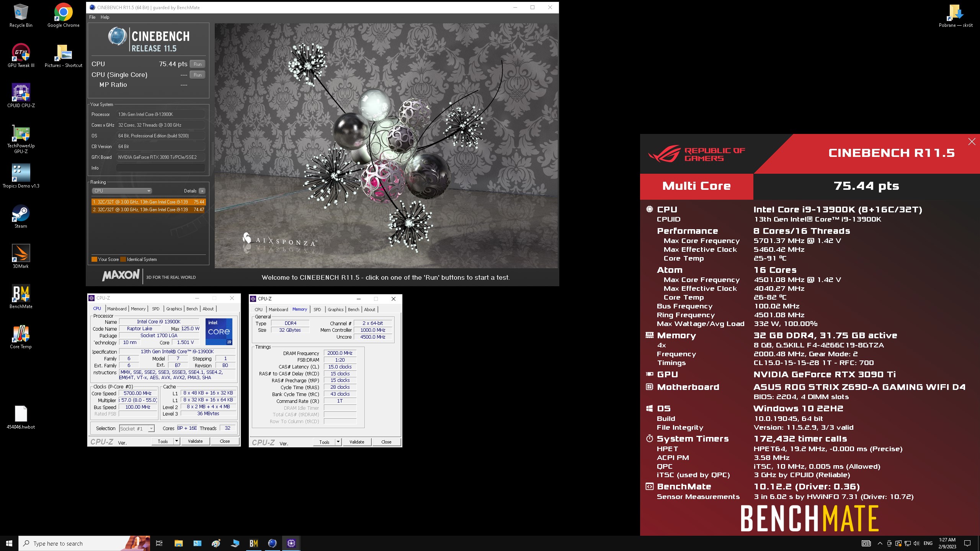Click Tools button in left CPU-Z window
980x551 pixels.
[x=163, y=441]
